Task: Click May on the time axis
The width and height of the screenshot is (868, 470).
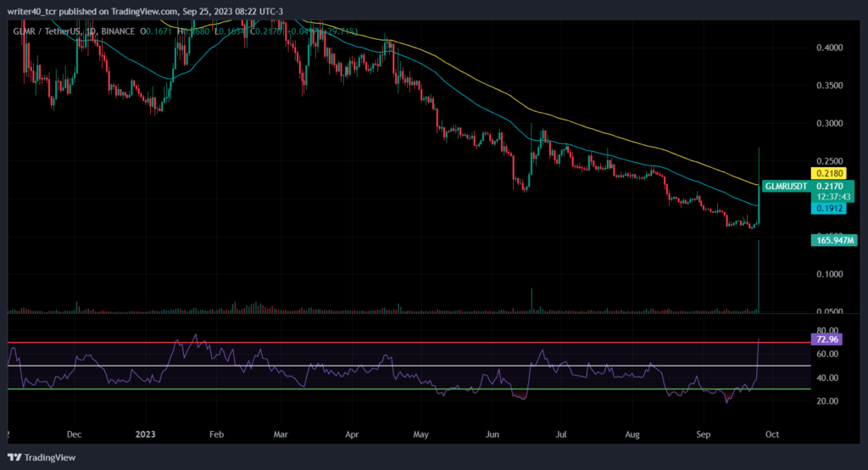Action: coord(420,434)
